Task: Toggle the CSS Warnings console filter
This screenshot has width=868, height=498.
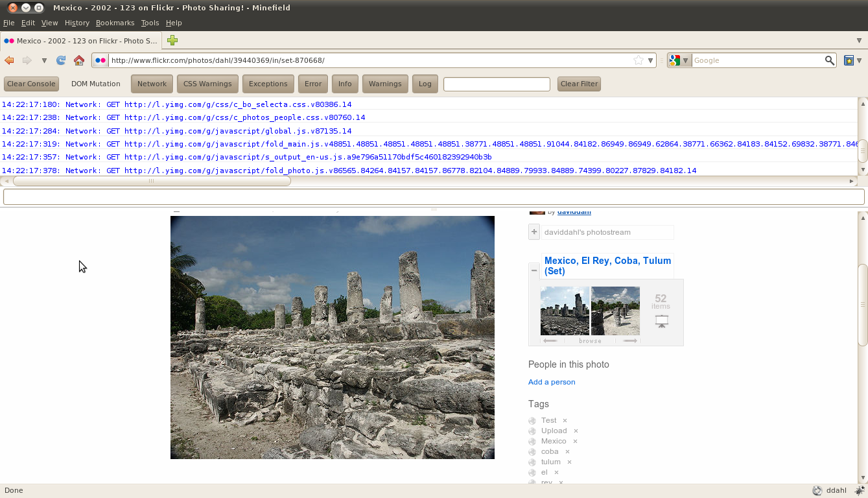Action: pos(207,84)
